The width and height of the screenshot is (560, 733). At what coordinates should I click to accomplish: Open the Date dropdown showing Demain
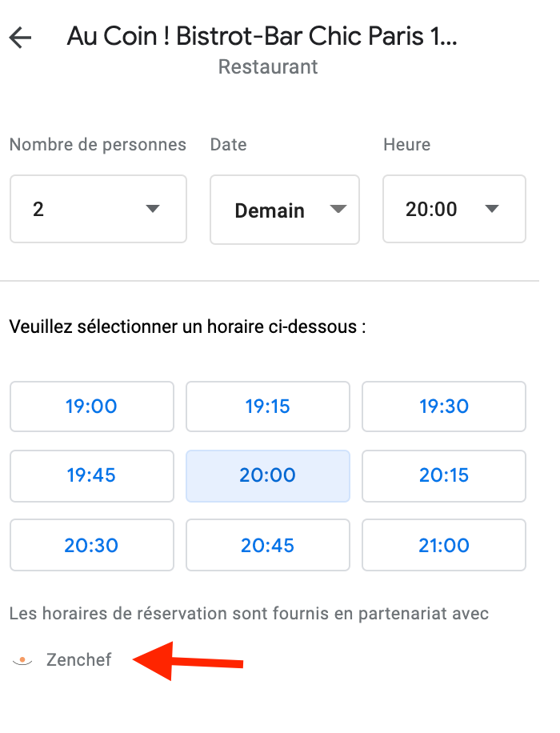[x=285, y=210]
